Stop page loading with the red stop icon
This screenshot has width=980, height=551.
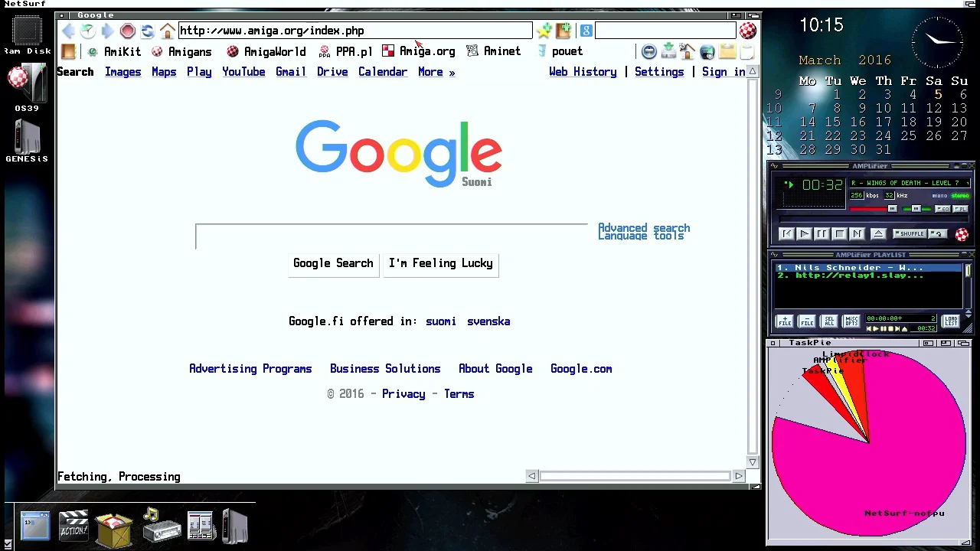pos(127,31)
